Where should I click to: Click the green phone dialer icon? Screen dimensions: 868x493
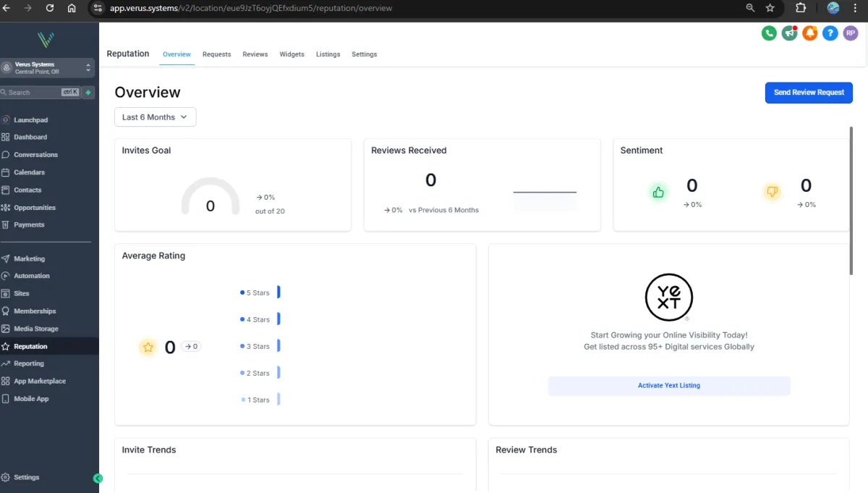[x=769, y=33]
